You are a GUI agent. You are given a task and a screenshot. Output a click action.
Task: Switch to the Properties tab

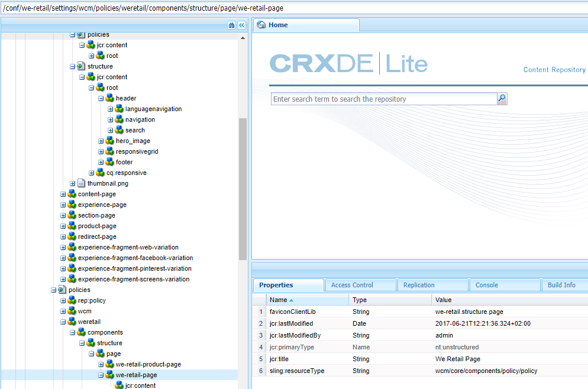[x=288, y=285]
